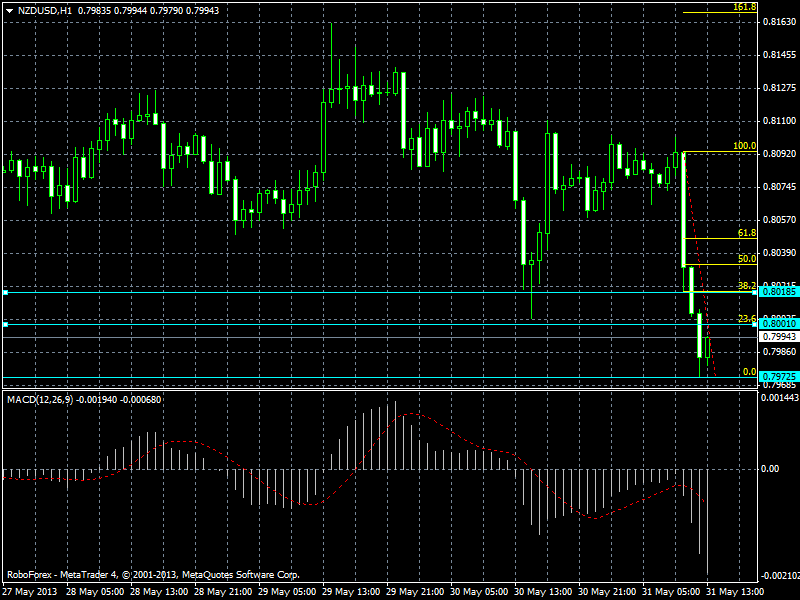
Task: Click the MACD scale value -0.002102
Action: pos(780,576)
